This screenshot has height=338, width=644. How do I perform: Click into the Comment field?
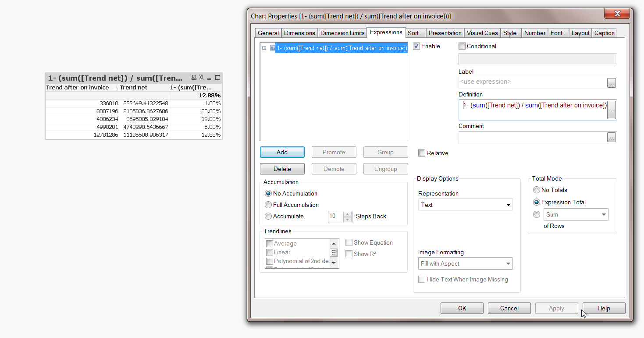(533, 137)
